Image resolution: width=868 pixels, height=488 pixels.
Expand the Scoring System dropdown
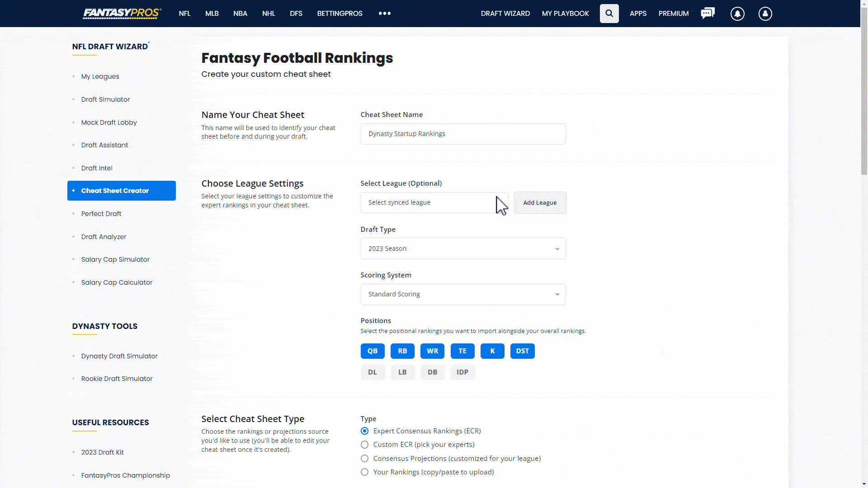[462, 294]
